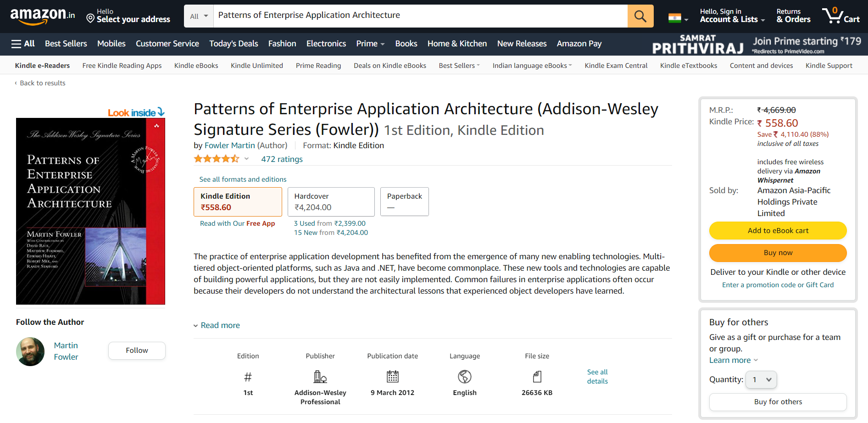Open Books nav item
This screenshot has width=868, height=423.
tap(406, 44)
